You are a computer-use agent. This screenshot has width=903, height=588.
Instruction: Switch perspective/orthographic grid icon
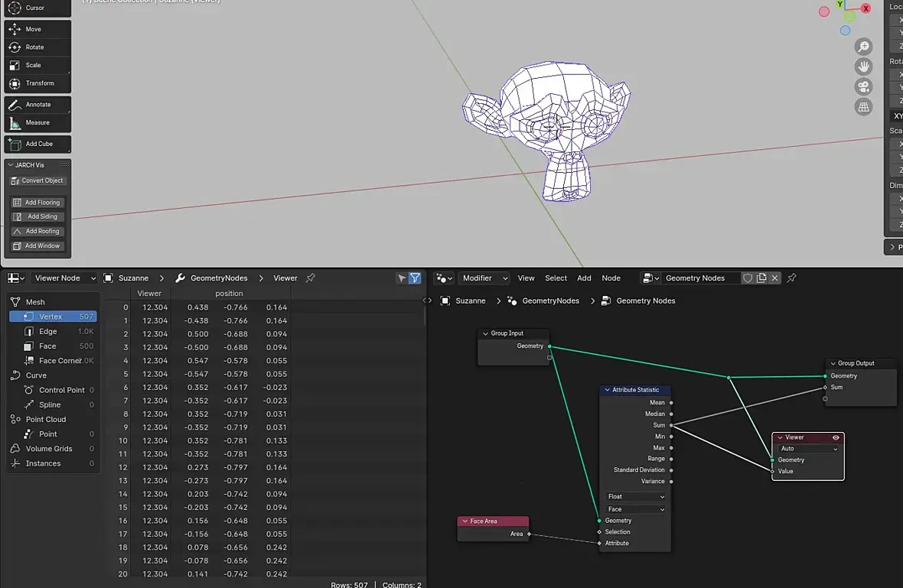click(863, 107)
